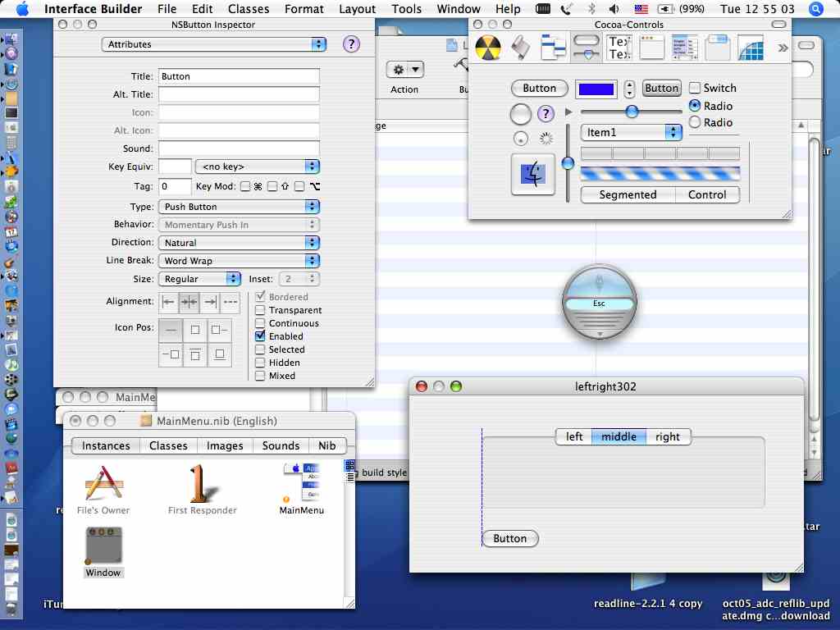Open the Attributes inspector pane dropdown
Image resolution: width=840 pixels, height=630 pixels.
pos(214,44)
